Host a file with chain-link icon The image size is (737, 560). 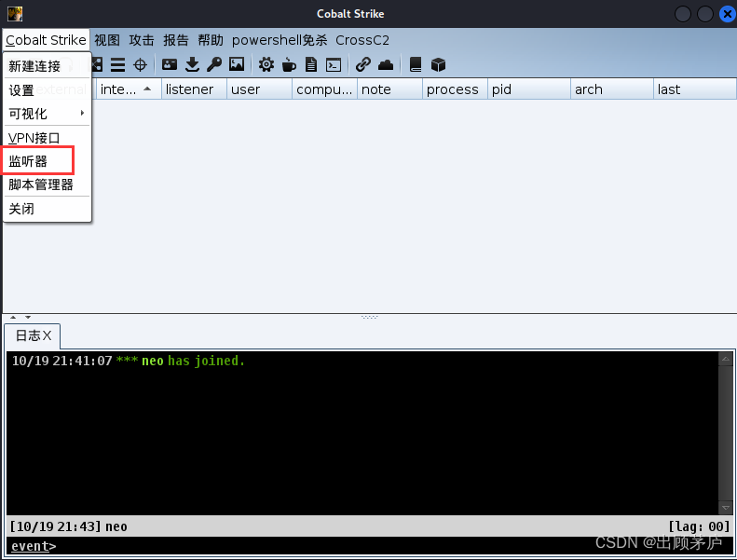(x=362, y=64)
